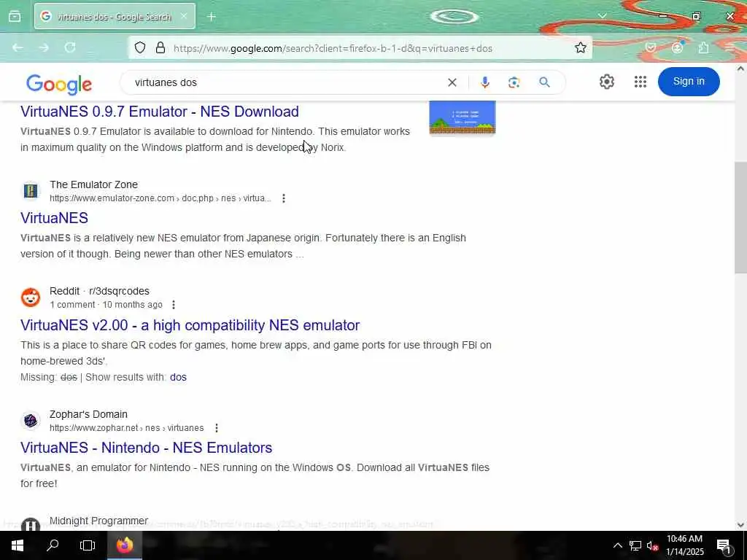Clear the search query with the X icon

tap(452, 82)
